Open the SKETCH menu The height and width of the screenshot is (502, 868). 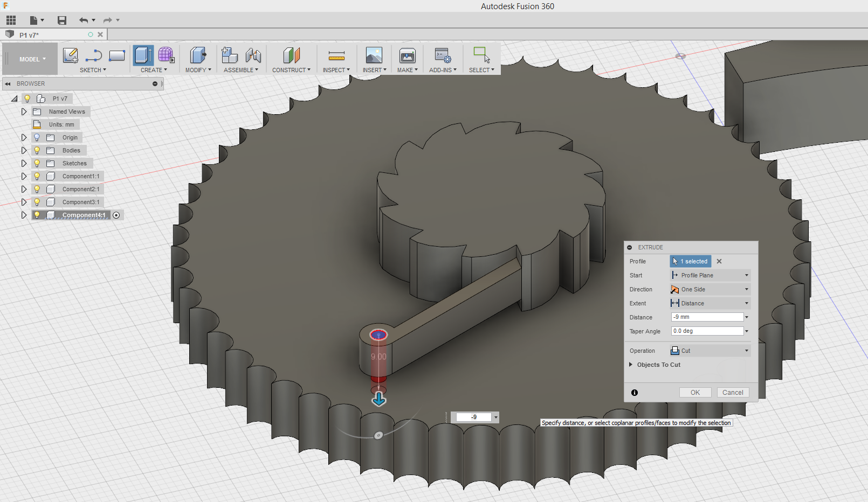point(93,70)
